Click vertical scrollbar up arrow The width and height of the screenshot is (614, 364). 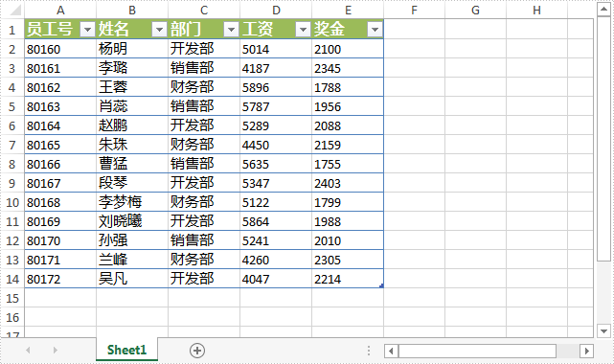[603, 10]
